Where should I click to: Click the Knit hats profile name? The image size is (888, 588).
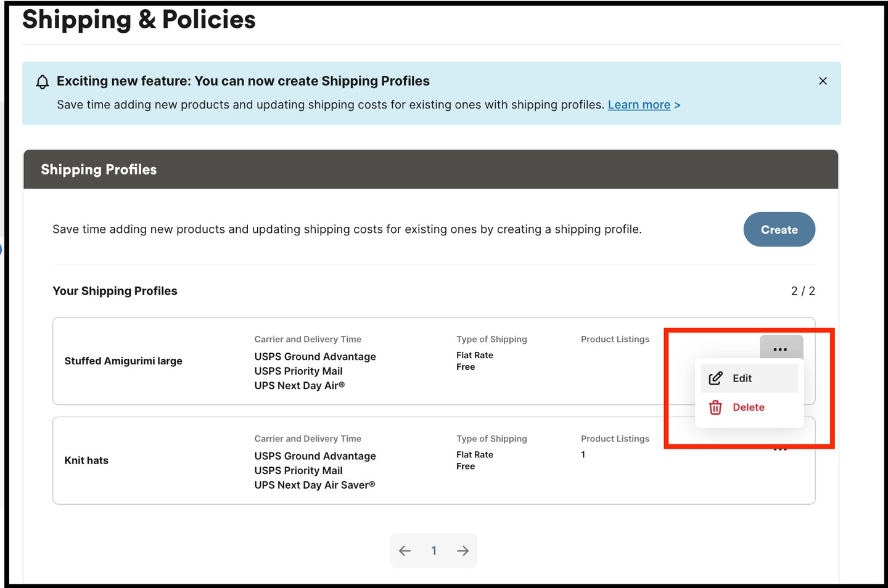[x=86, y=460]
